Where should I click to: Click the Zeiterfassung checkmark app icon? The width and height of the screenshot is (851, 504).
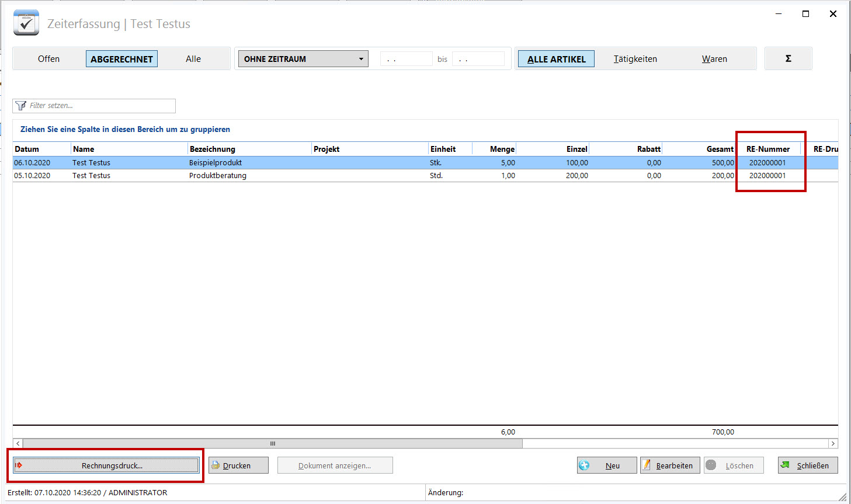click(x=26, y=23)
